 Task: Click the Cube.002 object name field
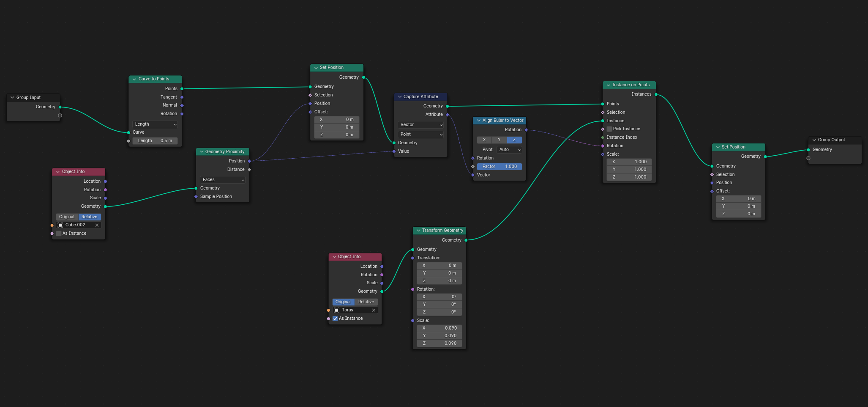79,225
